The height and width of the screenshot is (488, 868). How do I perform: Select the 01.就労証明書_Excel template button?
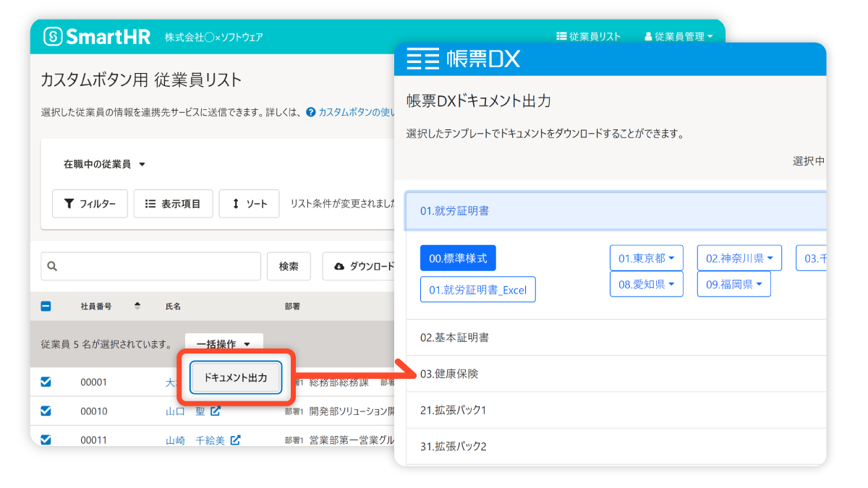click(477, 289)
